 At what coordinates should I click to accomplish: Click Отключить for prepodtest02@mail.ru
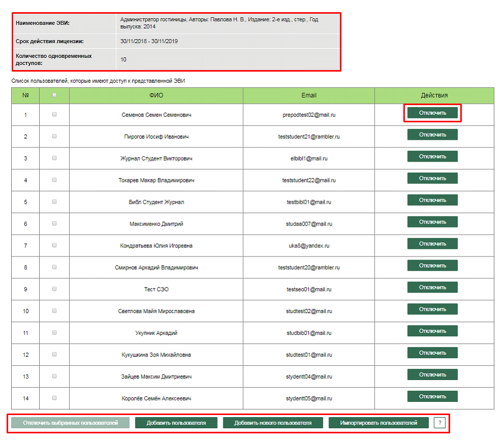(x=432, y=113)
